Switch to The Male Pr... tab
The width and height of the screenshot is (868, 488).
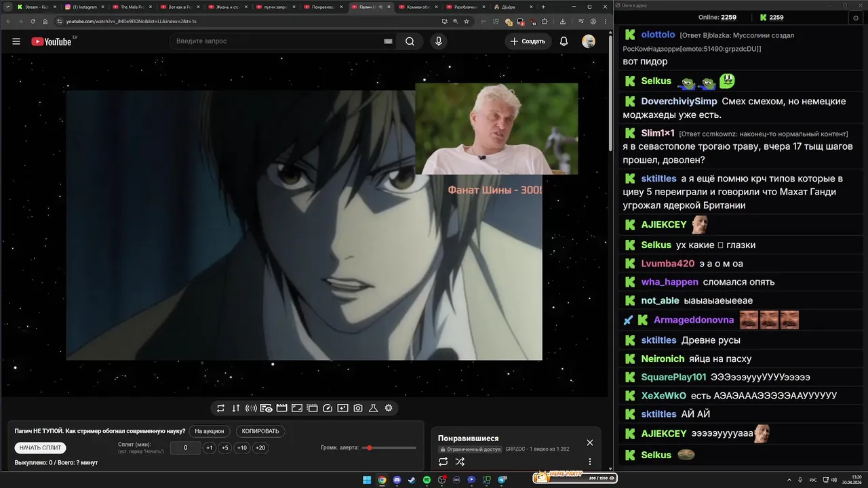click(132, 7)
